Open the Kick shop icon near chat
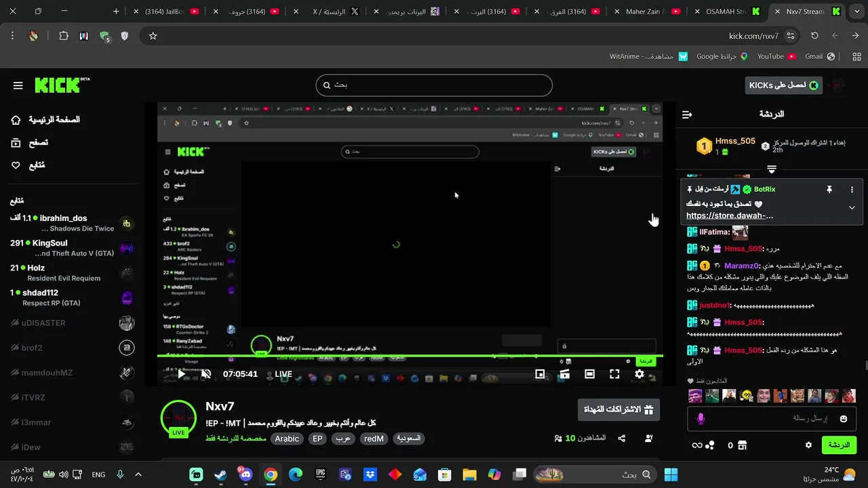 pos(743,445)
